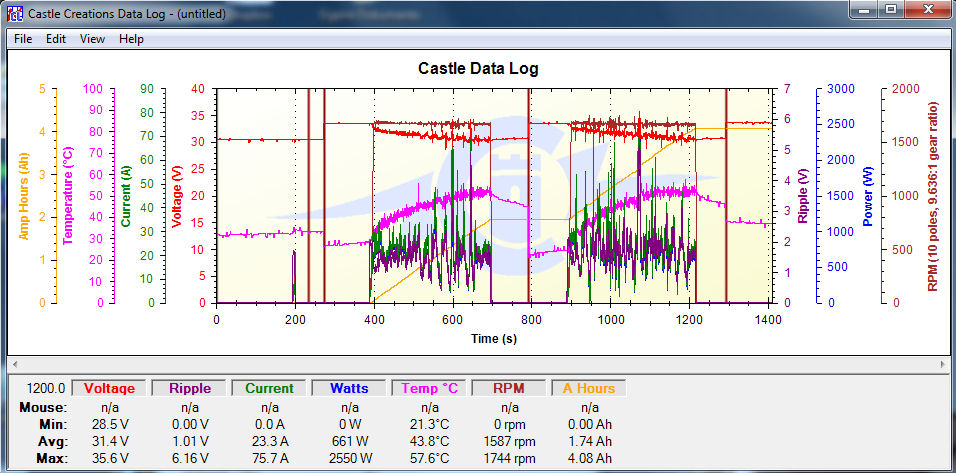Toggle the Current series button
This screenshot has height=473, width=956.
pos(269,388)
